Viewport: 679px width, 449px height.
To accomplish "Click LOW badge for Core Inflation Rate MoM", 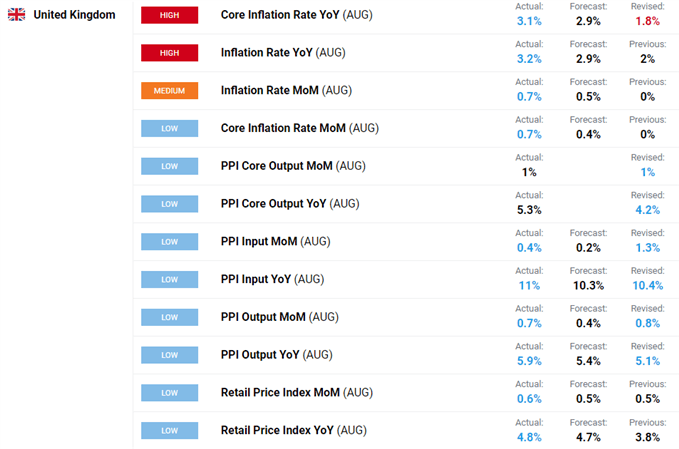I will coord(170,128).
